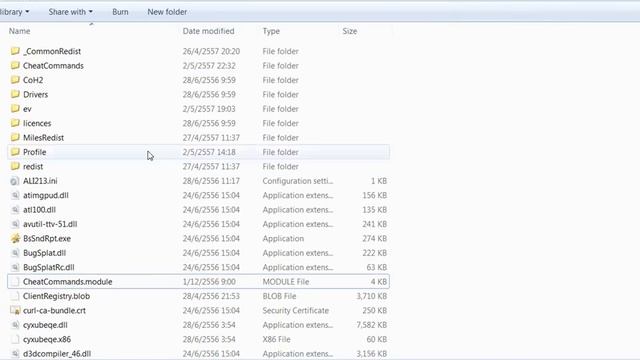Click the BLOB File type cell

(x=279, y=296)
